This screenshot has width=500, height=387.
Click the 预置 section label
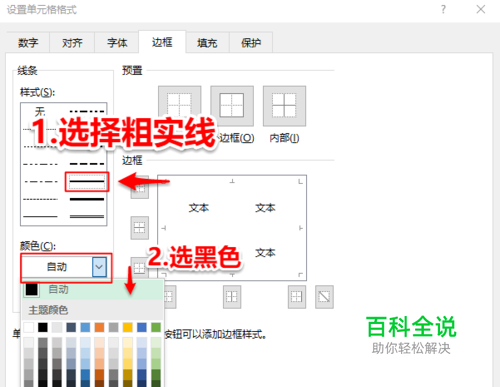pyautogui.click(x=132, y=70)
